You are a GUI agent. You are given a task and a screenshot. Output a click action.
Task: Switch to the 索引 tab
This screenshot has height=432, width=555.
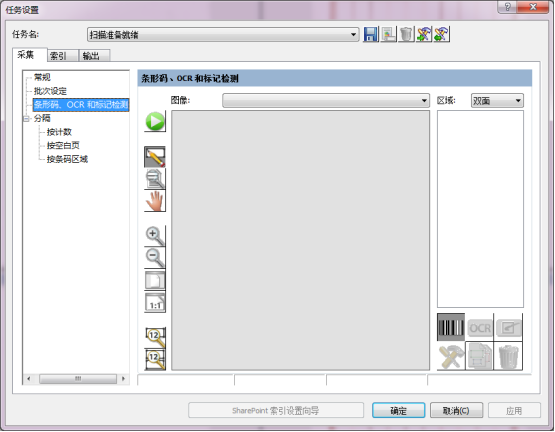63,56
